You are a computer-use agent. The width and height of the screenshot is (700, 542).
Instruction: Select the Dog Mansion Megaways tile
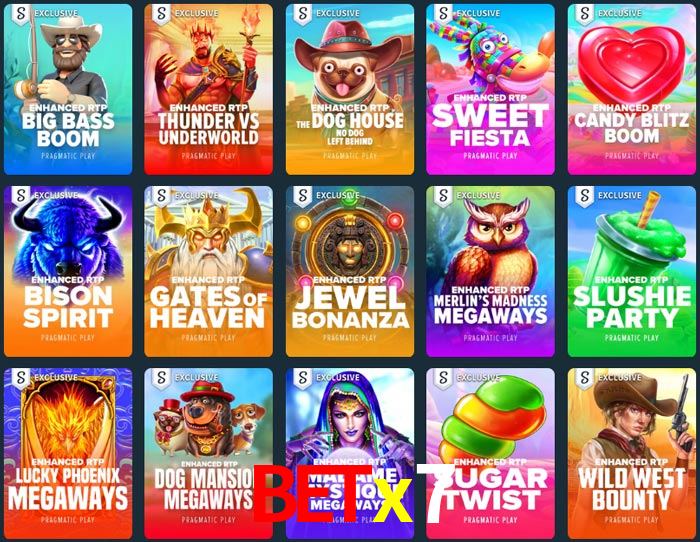coord(208,454)
